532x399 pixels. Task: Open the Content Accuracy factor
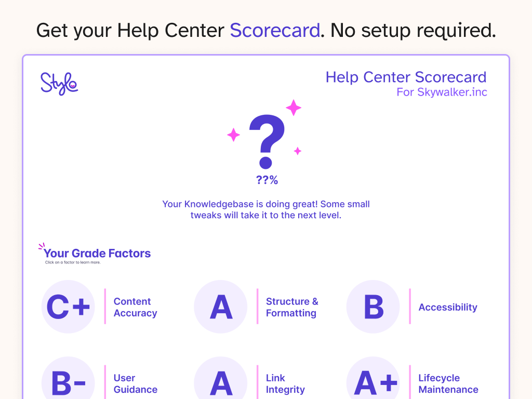coord(135,307)
